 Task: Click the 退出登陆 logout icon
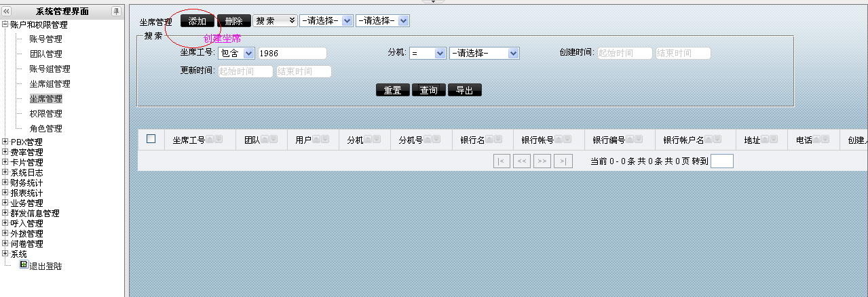24,265
